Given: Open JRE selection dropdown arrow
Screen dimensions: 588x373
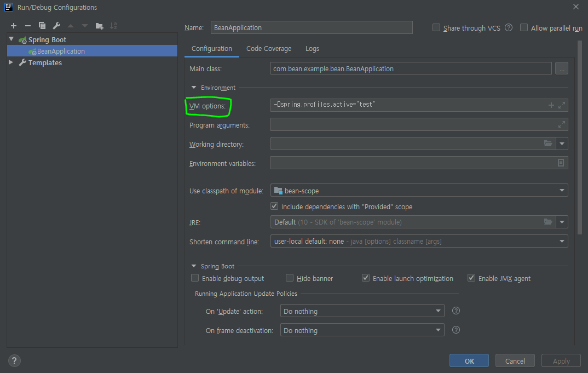Looking at the screenshot, I should 562,222.
